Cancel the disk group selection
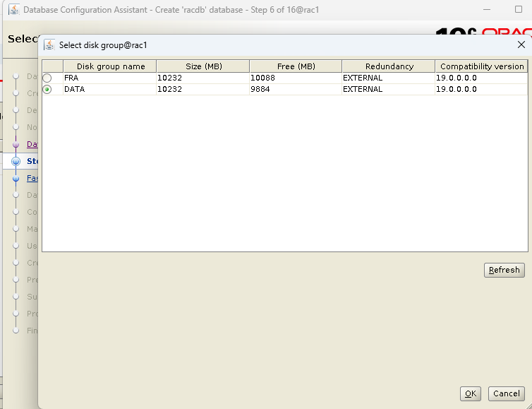Screen dimensions: 532x409 [506, 393]
